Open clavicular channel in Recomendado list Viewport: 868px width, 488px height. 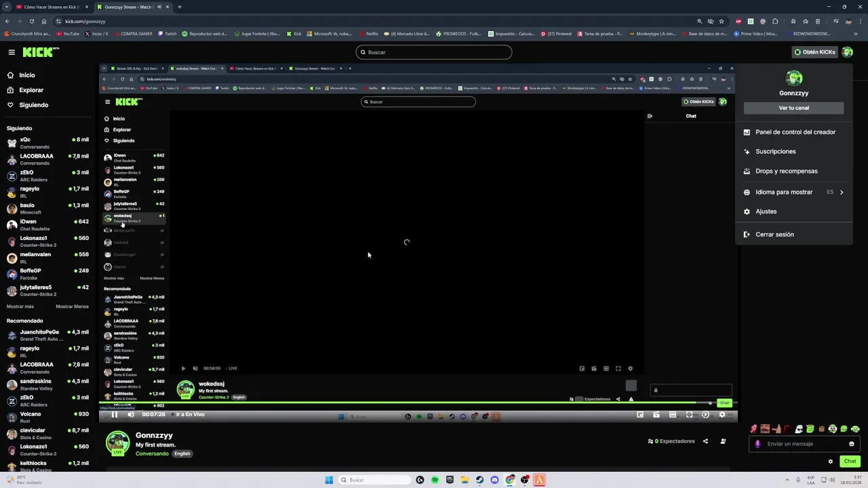tap(47, 433)
